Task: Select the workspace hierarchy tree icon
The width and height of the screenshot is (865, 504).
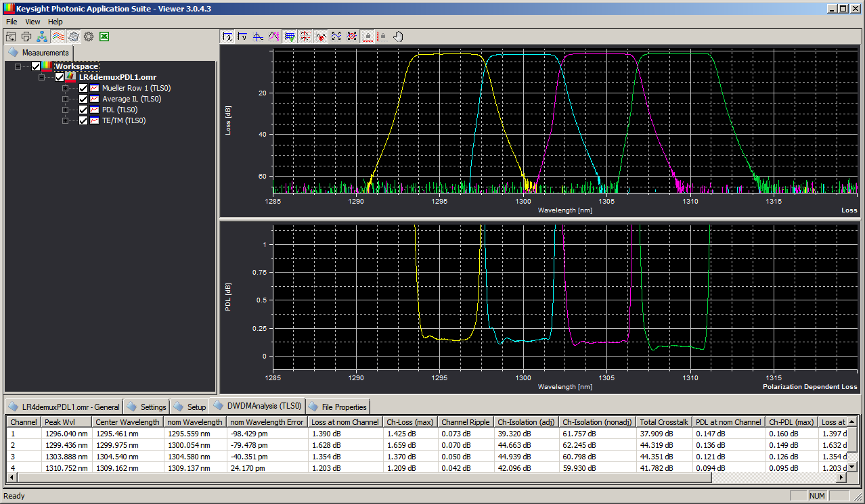Action: tap(41, 37)
